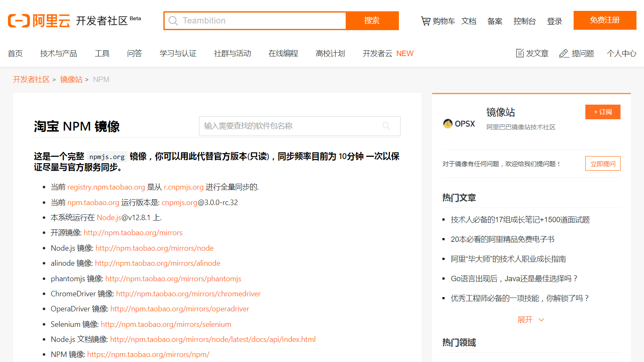This screenshot has width=644, height=362.
Task: Open registry.npm.taobao.org link
Action: [x=106, y=187]
